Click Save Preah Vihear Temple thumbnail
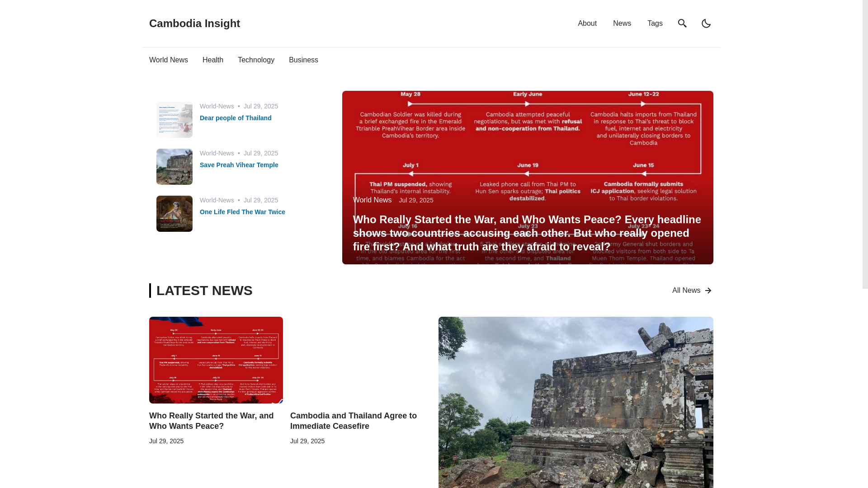Viewport: 868px width, 488px height. (x=175, y=167)
